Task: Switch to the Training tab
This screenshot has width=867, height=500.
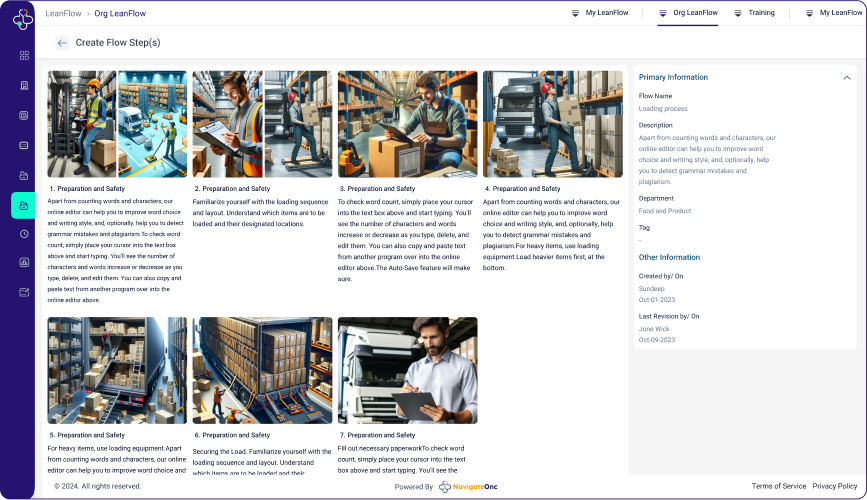Action: pos(754,13)
